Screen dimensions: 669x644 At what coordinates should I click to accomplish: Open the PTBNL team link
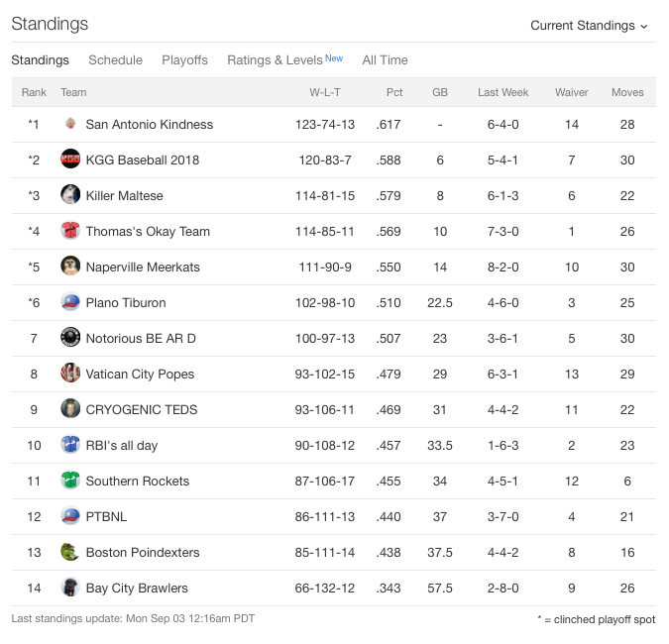point(106,517)
